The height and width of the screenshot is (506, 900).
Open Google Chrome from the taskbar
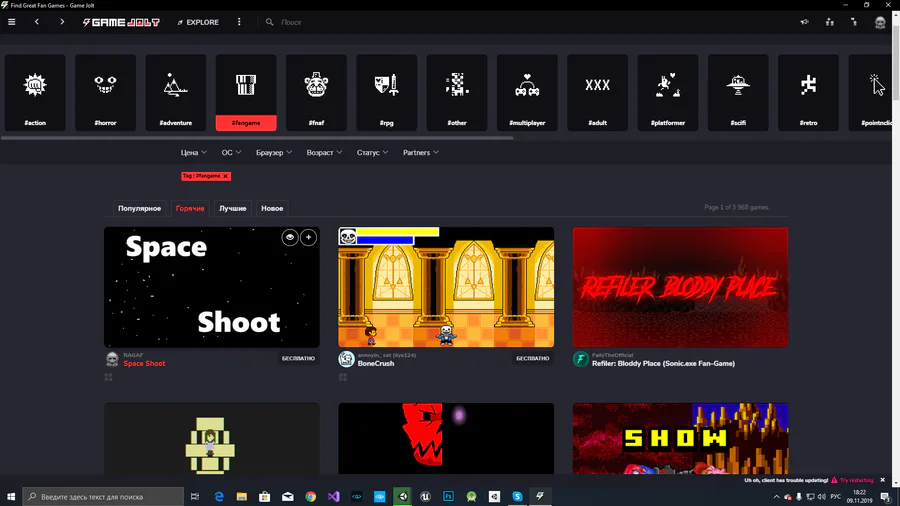[311, 496]
